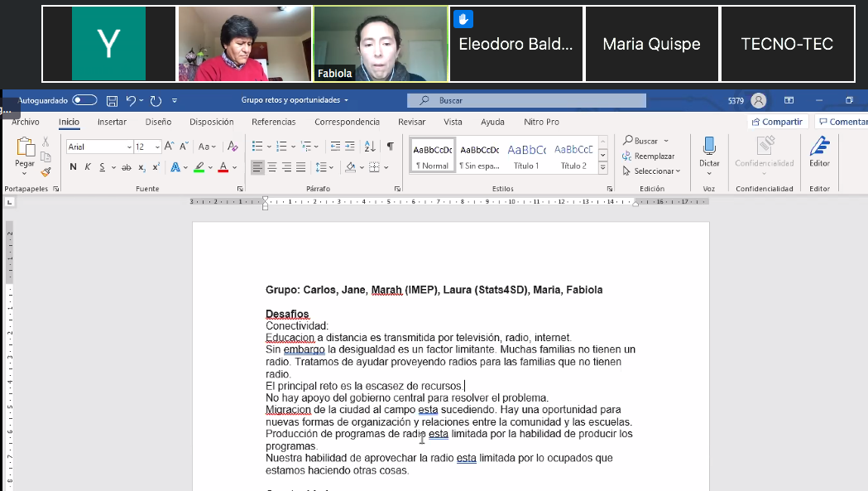Viewport: 868px width, 491px height.
Task: Toggle the Autoguardado switch
Action: [x=84, y=100]
